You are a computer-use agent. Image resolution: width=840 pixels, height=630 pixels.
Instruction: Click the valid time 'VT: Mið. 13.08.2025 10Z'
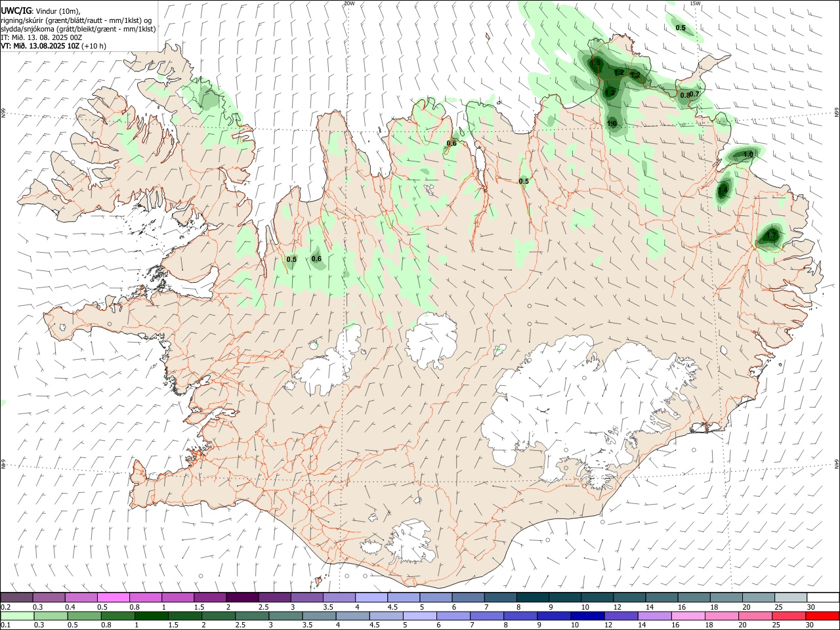(x=41, y=46)
